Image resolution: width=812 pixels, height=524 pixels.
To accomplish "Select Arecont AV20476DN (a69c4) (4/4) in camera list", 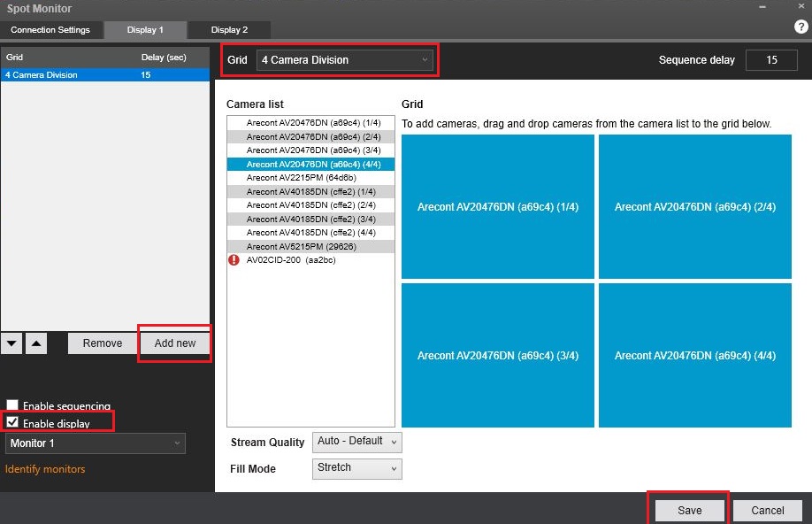I will point(310,165).
